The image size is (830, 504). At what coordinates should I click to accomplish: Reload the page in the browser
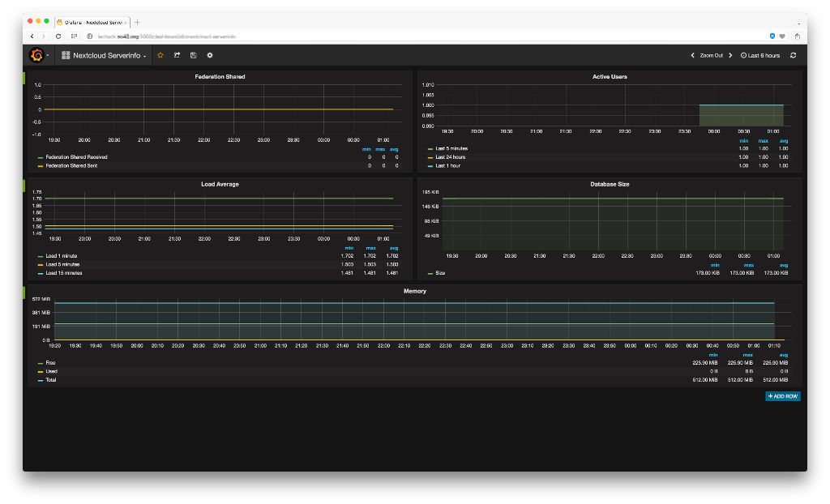pos(58,36)
